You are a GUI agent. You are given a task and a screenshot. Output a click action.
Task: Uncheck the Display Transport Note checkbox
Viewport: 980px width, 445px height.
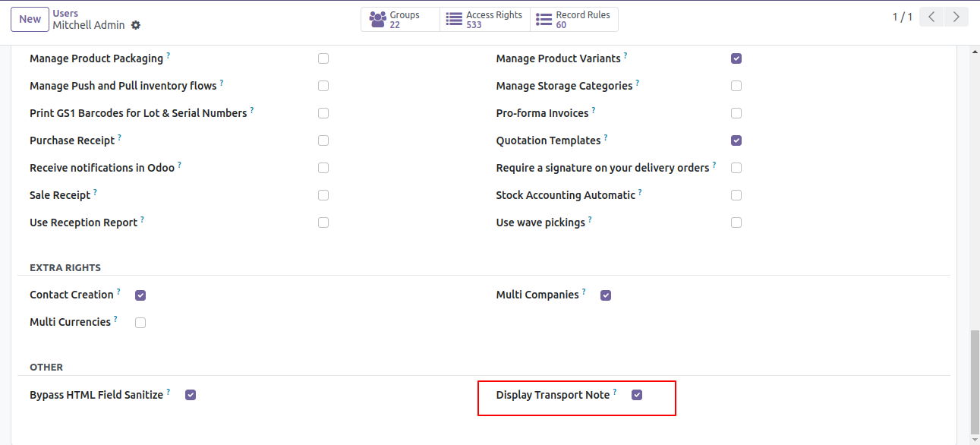tap(637, 395)
